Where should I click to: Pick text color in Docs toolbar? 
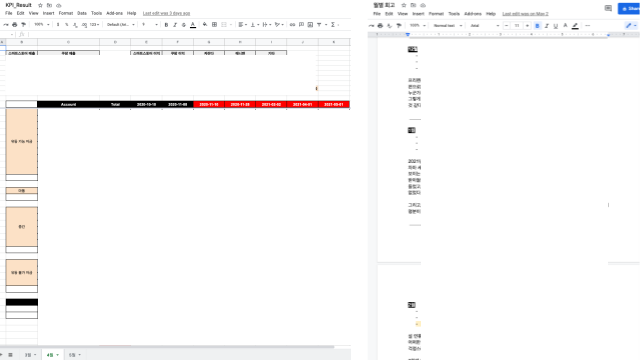click(x=565, y=25)
